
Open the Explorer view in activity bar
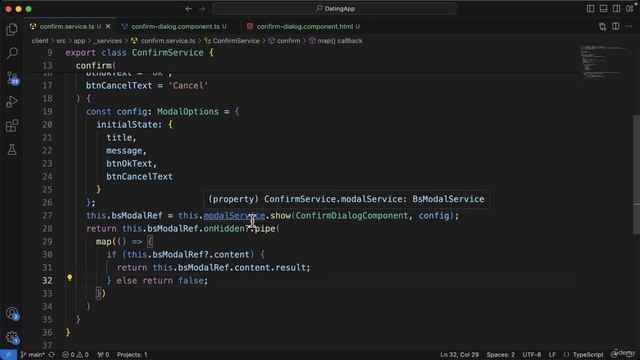tap(12, 29)
